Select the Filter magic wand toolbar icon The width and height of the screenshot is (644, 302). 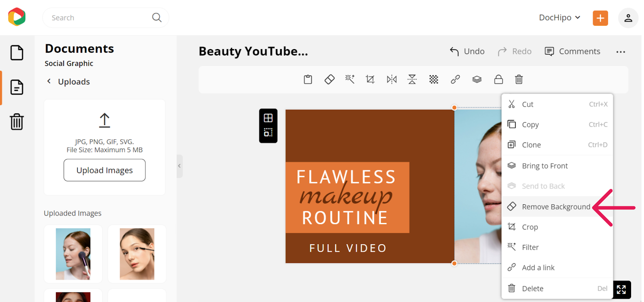pos(350,80)
